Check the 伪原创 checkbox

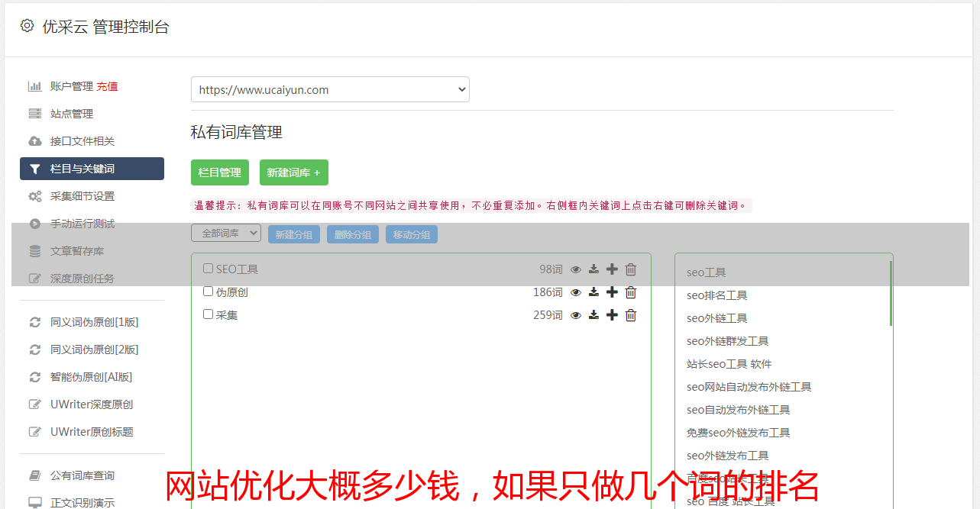pos(208,292)
